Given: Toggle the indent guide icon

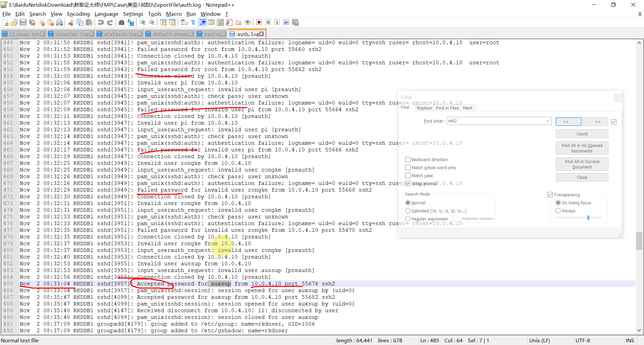Looking at the screenshot, I should (203, 22).
